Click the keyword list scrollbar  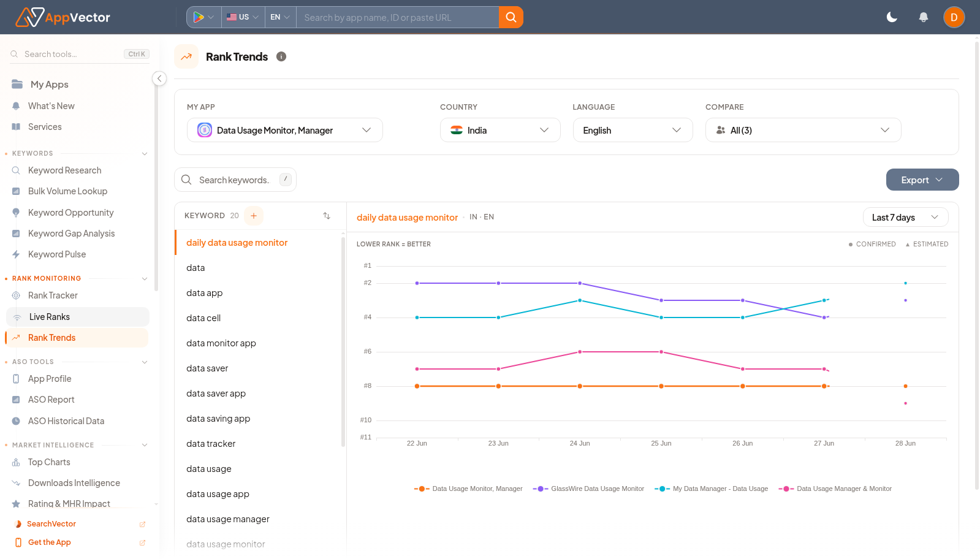pyautogui.click(x=343, y=342)
